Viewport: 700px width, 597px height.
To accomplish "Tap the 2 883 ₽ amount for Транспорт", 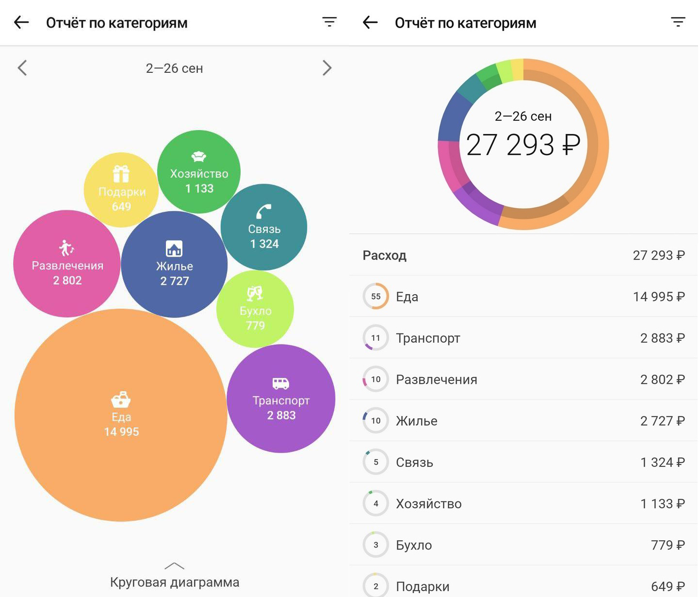I will click(x=662, y=338).
